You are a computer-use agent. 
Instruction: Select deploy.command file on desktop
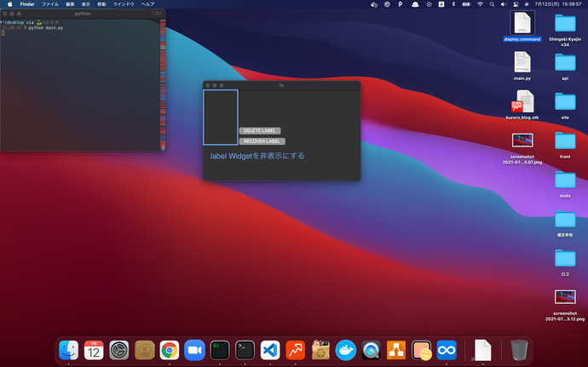pos(522,26)
